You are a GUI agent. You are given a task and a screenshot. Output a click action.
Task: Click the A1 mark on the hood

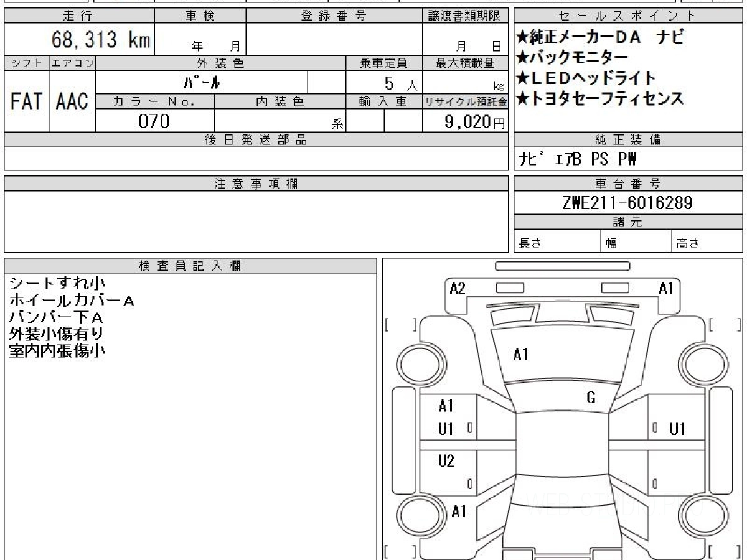(x=521, y=355)
